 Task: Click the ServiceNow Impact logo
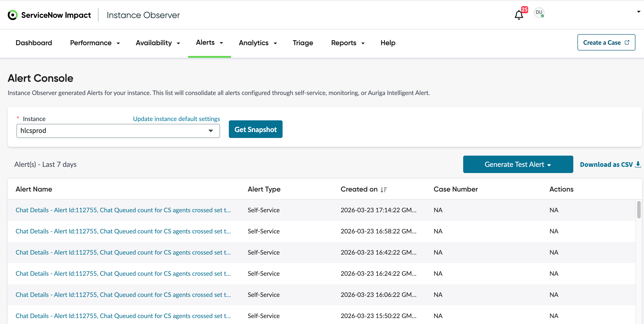[x=49, y=15]
